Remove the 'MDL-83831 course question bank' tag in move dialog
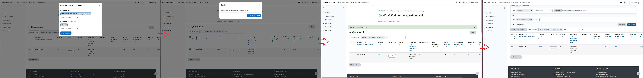The height and width of the screenshot is (78, 644). coord(76,14)
